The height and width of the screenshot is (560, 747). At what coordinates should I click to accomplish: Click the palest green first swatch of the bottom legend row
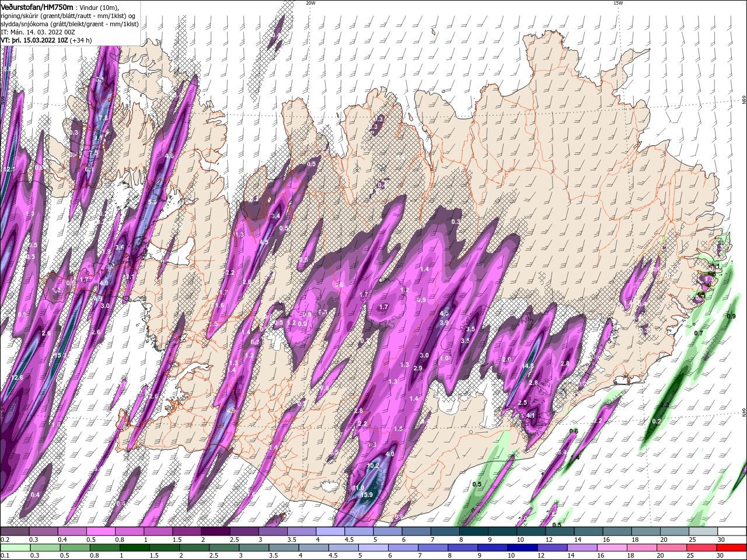click(x=15, y=548)
